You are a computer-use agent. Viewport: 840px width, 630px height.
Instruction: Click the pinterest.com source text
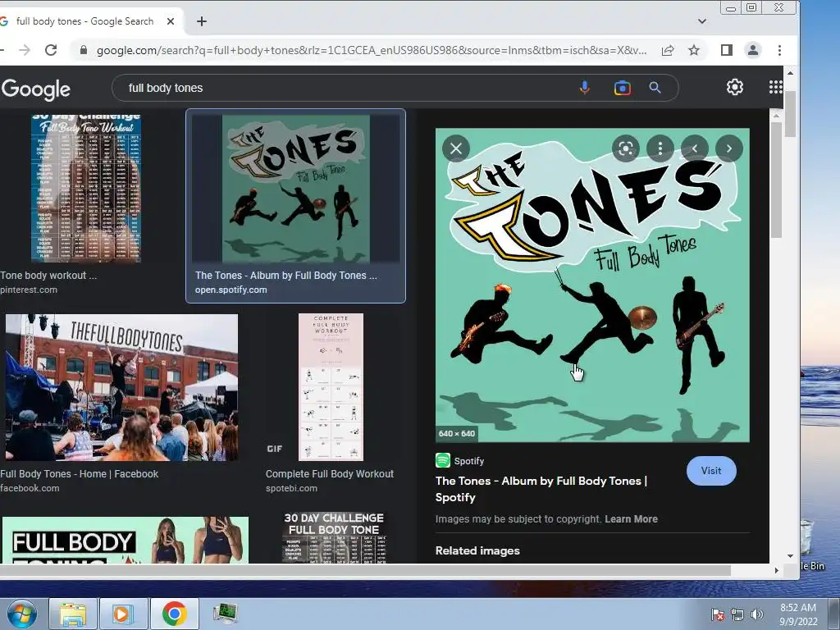click(29, 290)
